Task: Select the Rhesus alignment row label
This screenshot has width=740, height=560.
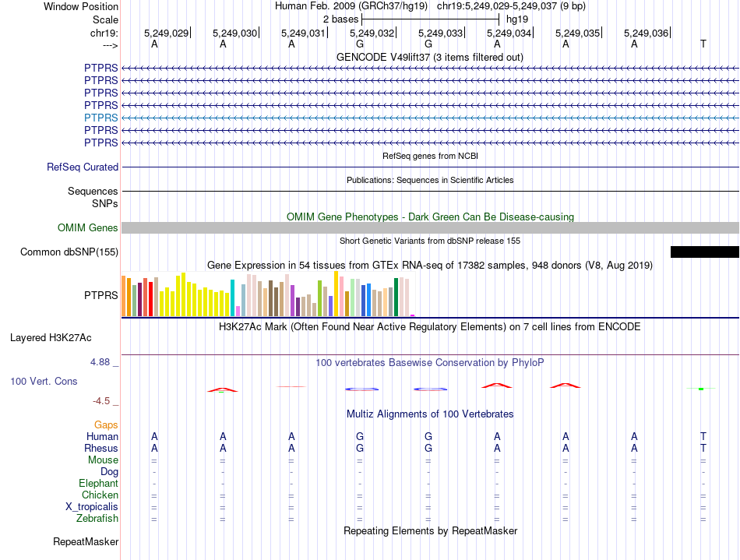Action: pos(101,448)
